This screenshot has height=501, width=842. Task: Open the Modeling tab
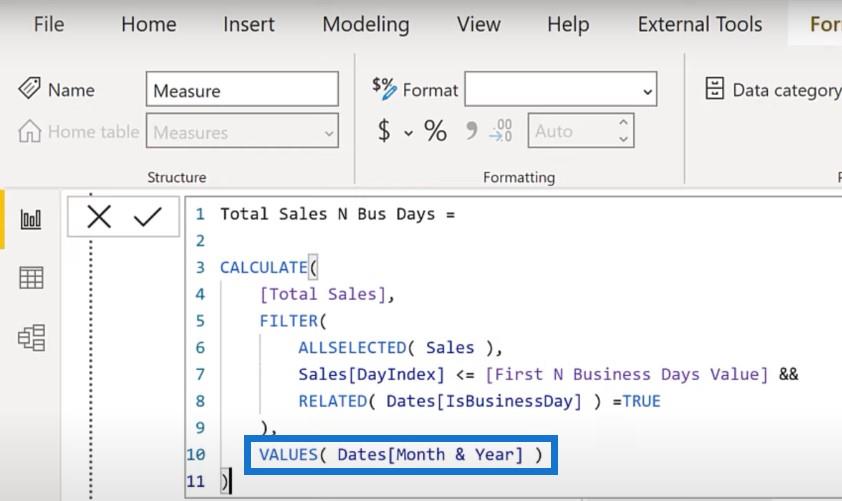[366, 24]
